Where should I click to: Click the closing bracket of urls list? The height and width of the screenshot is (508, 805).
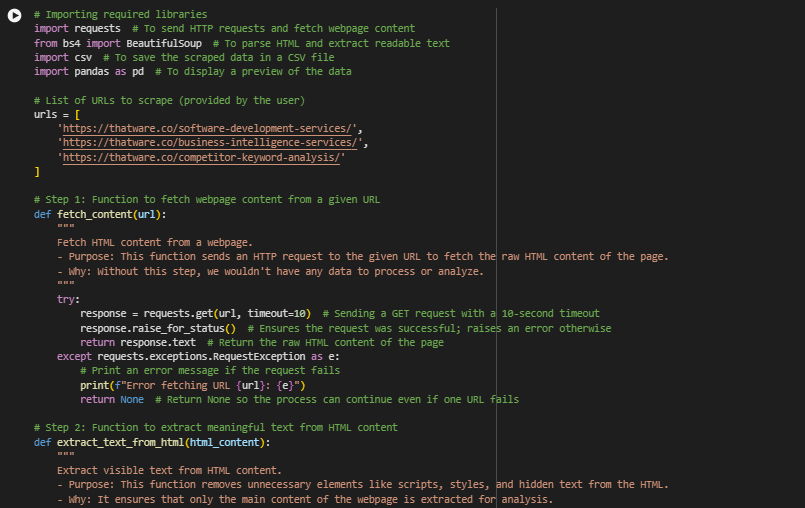(x=37, y=172)
